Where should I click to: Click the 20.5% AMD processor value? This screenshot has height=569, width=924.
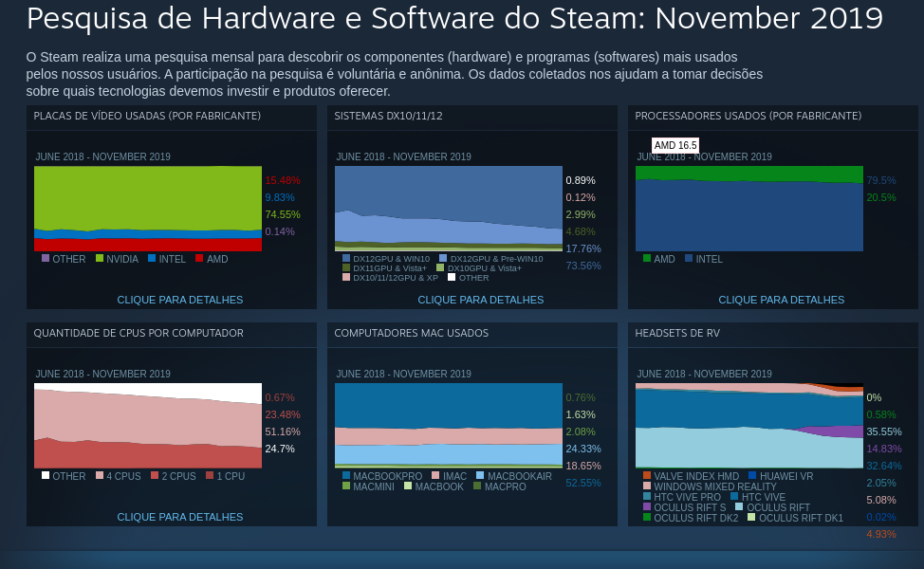click(881, 197)
